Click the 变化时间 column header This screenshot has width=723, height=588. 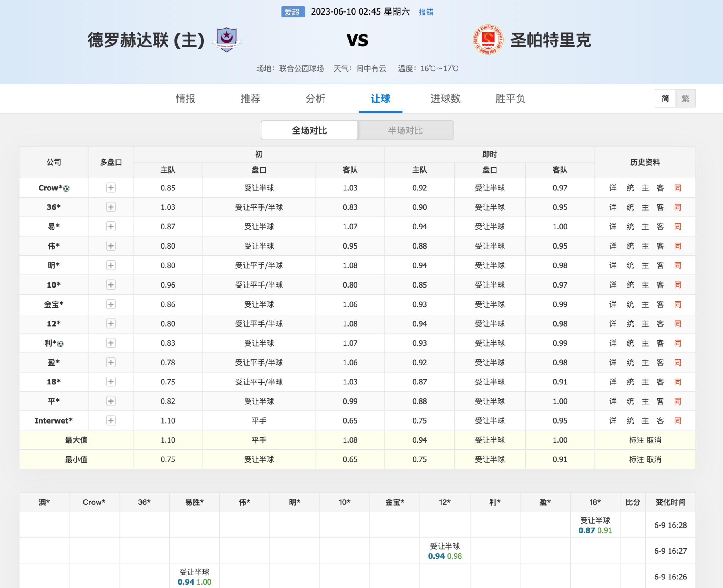(x=671, y=502)
